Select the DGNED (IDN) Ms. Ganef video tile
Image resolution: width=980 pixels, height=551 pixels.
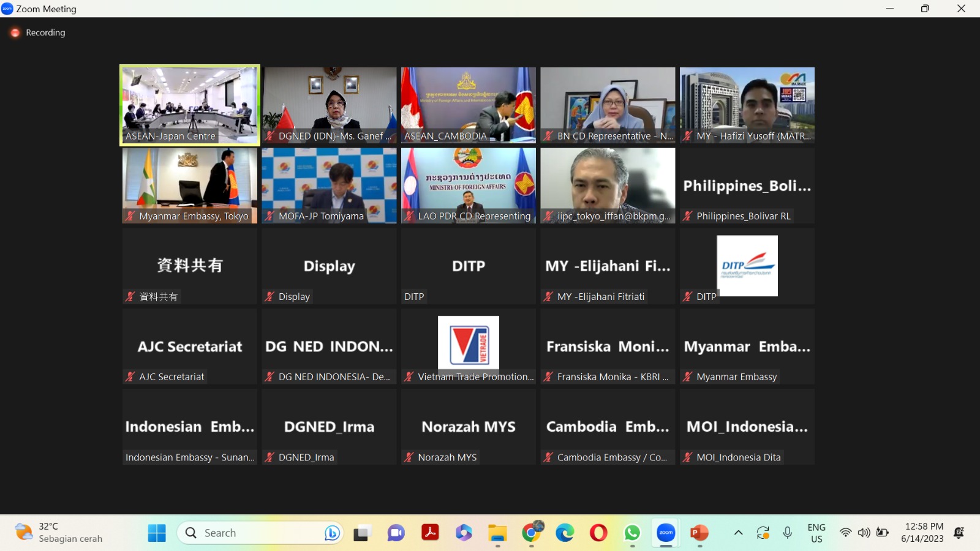(x=329, y=105)
